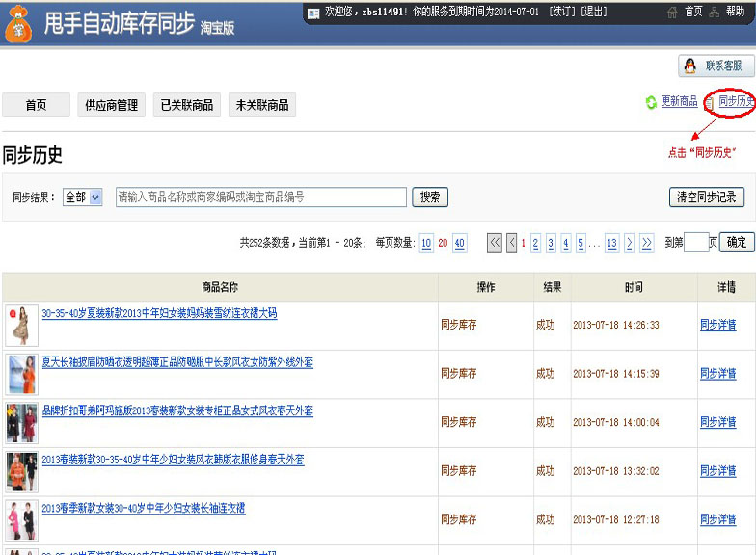
Task: Open 同步详情 for 12:27:18 row
Action: pos(717,519)
